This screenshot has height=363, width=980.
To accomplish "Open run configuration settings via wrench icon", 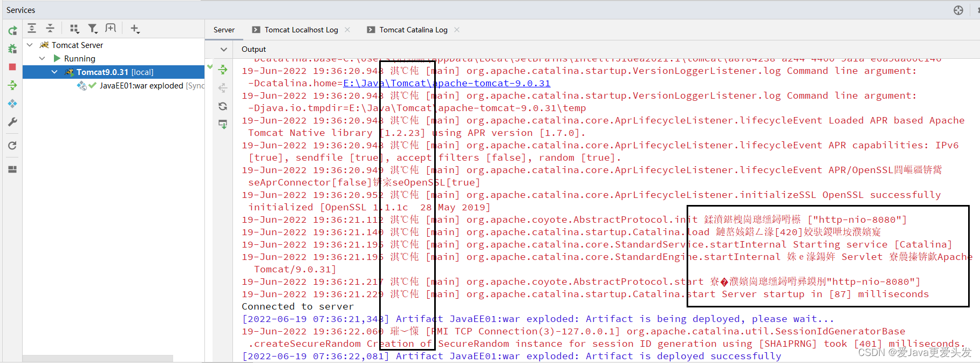I will 12,122.
